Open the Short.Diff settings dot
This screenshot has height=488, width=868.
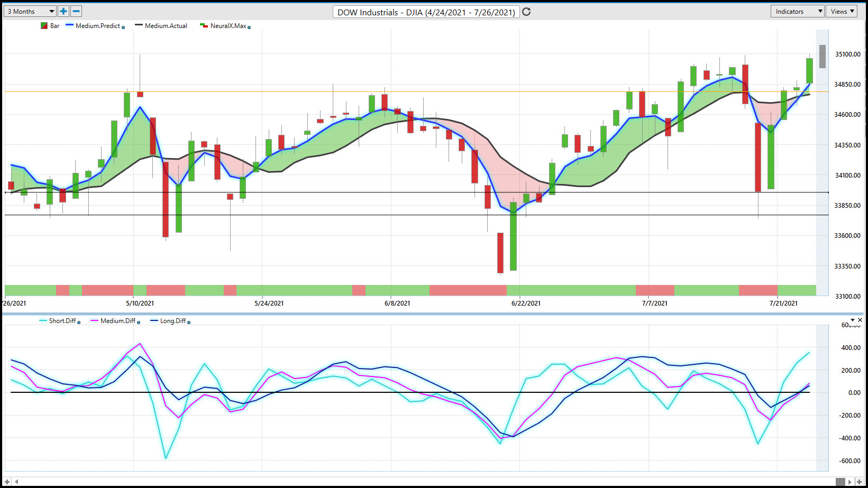pyautogui.click(x=79, y=322)
